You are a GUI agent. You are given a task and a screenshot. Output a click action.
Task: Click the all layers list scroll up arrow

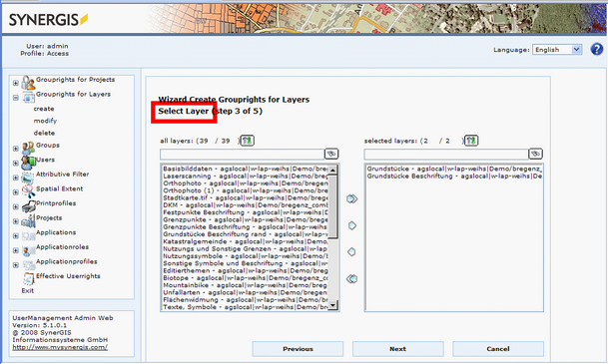pos(333,170)
